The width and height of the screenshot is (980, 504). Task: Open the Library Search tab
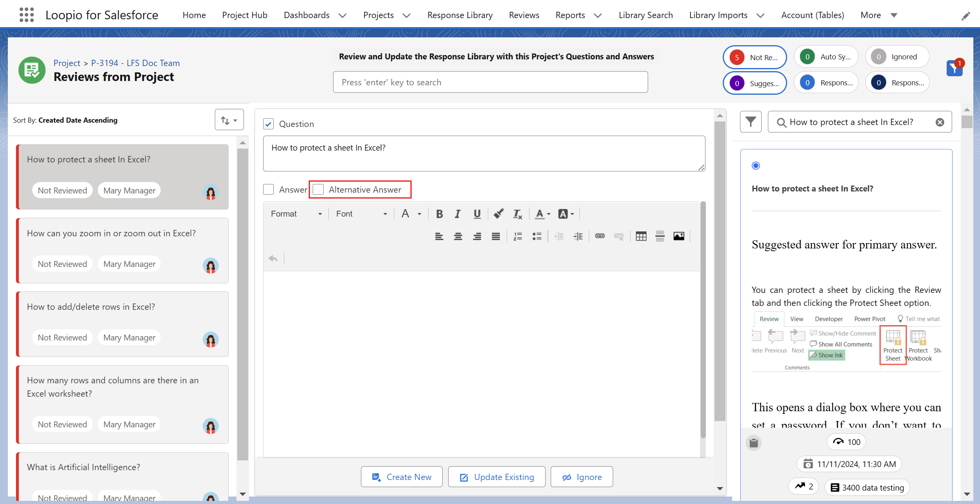coord(646,15)
